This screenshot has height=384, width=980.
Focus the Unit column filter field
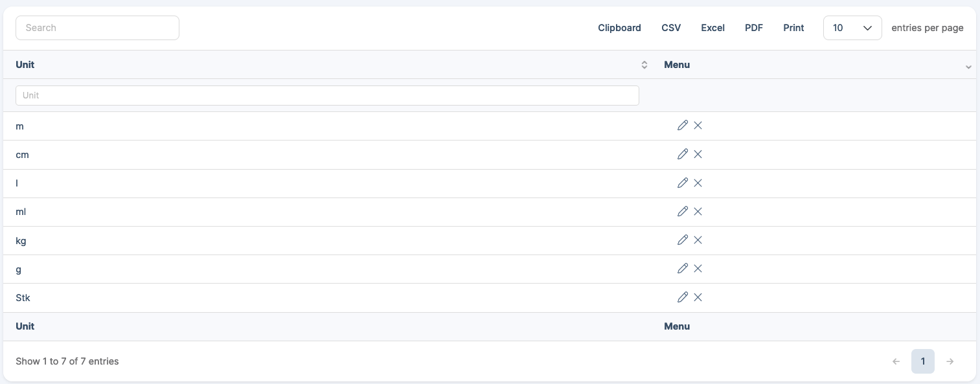tap(327, 95)
